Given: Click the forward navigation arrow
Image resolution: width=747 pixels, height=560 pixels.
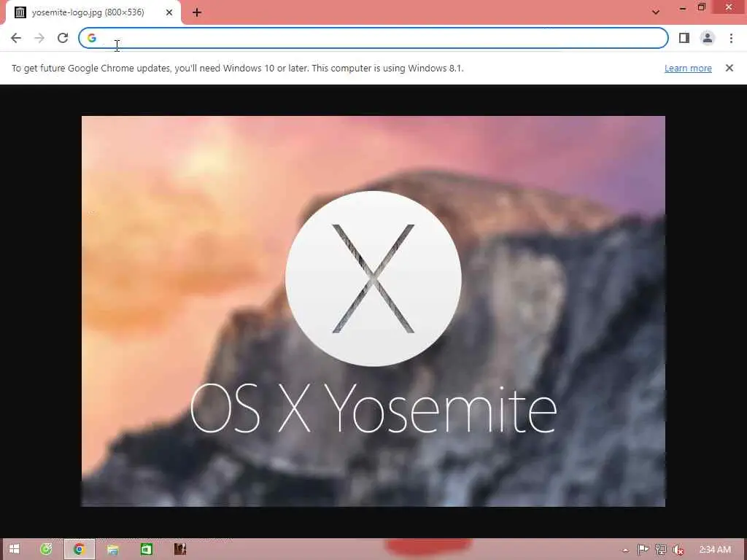Looking at the screenshot, I should (39, 38).
